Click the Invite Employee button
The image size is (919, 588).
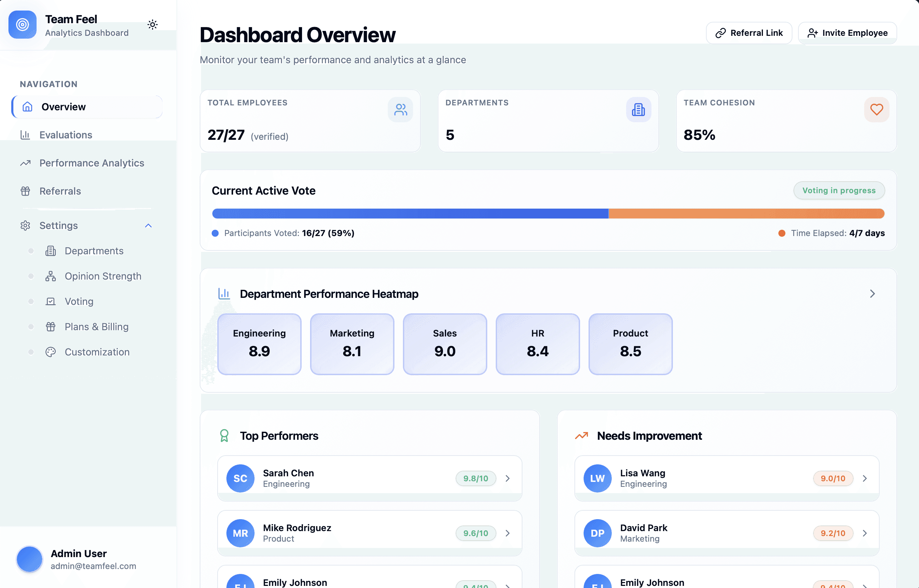tap(847, 33)
